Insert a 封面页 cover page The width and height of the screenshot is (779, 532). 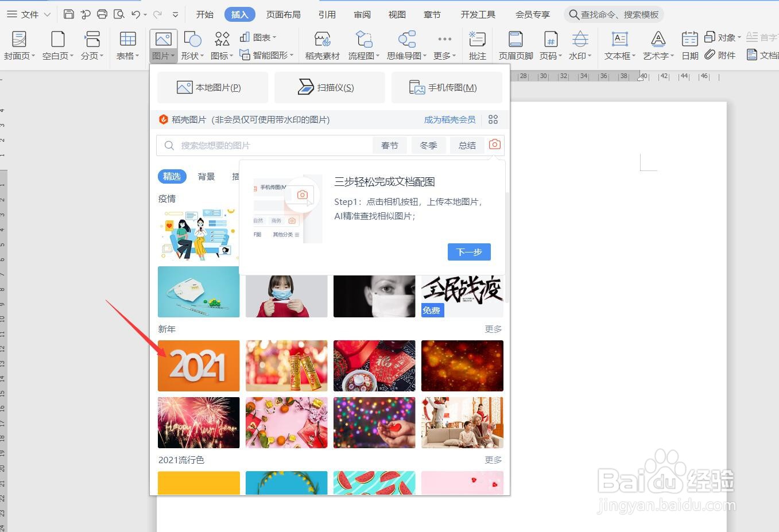coord(19,45)
